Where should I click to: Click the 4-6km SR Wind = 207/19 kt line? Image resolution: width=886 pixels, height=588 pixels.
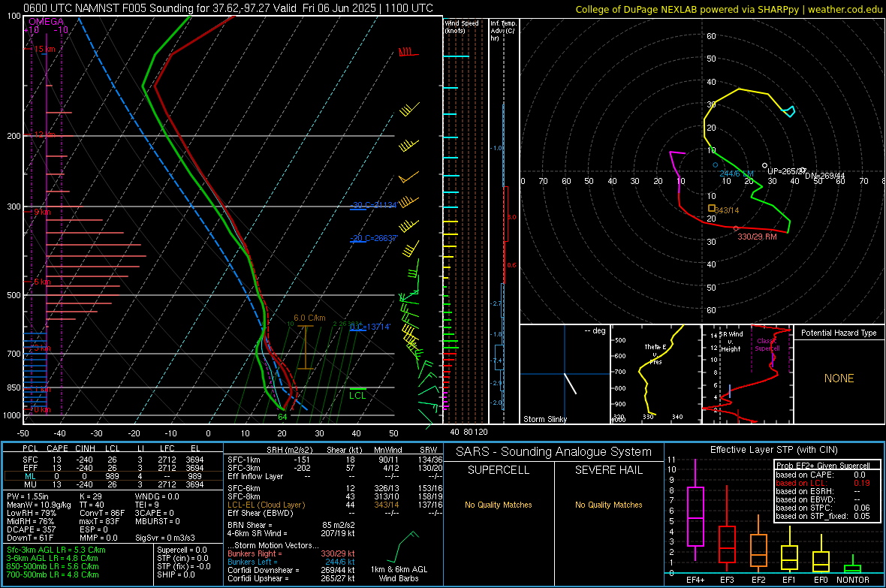291,533
